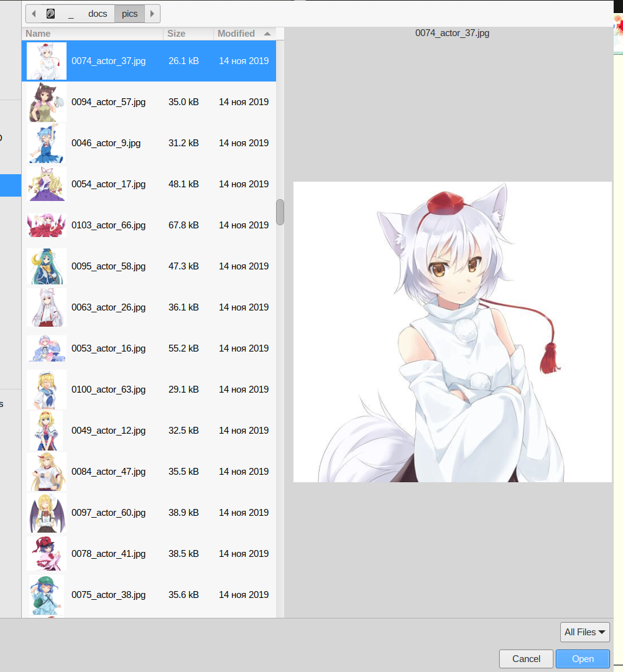
Task: Click the forward arrow in path bar
Action: tap(152, 14)
